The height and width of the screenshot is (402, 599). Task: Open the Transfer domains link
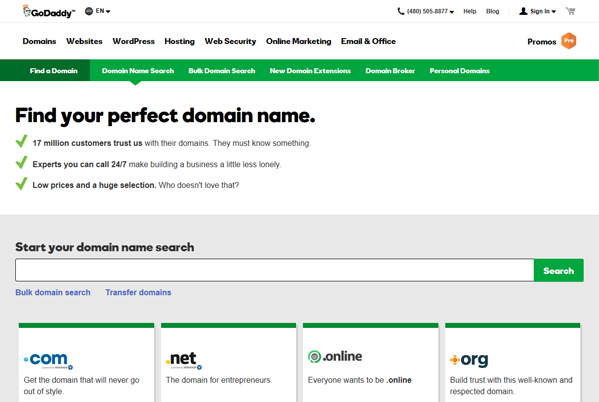point(138,292)
